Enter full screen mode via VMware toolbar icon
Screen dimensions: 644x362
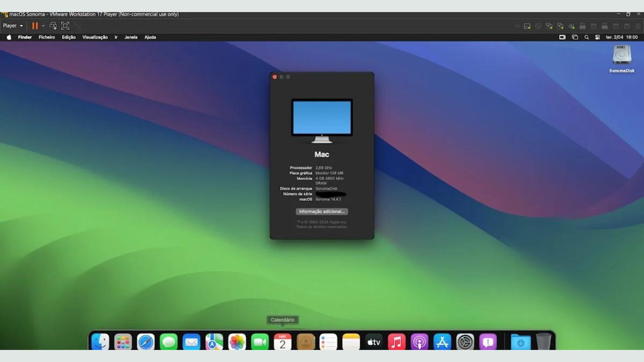coord(65,26)
